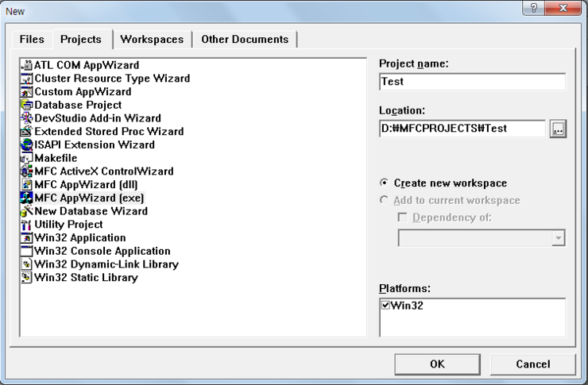Pick the "ISAPI Extension Wizard" text row
Image resolution: width=588 pixels, height=385 pixels.
click(95, 145)
